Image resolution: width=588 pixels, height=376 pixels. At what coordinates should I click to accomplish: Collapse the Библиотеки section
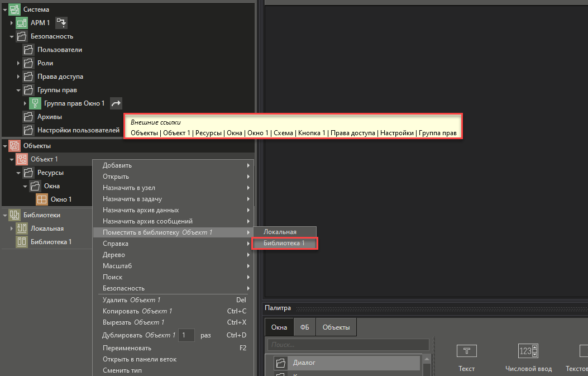click(4, 215)
